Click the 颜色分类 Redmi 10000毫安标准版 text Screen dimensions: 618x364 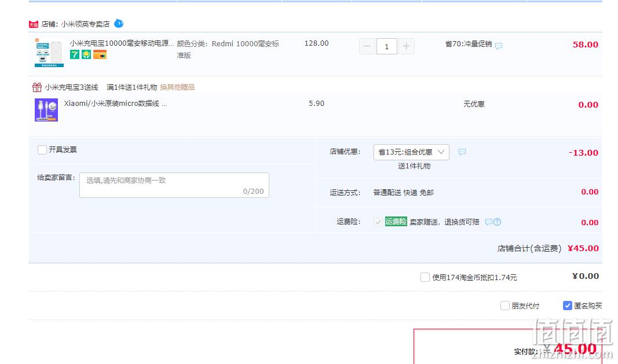pos(228,49)
